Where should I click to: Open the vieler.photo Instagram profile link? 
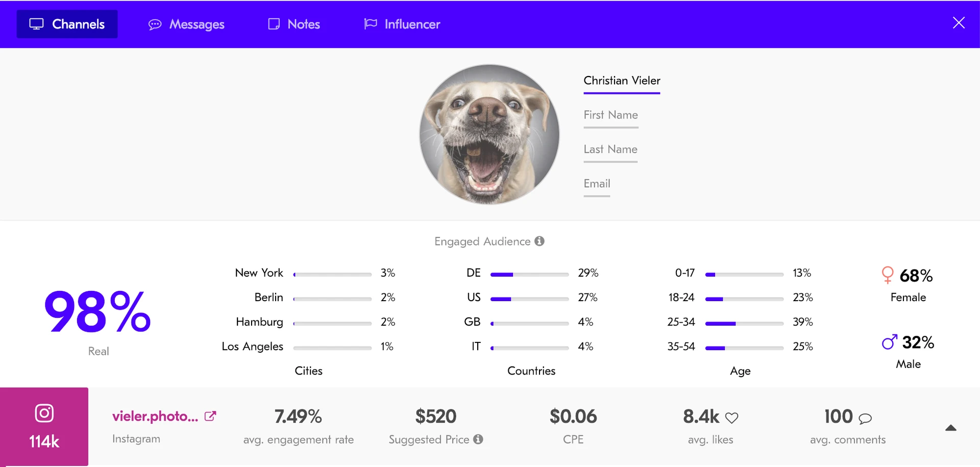click(x=155, y=416)
